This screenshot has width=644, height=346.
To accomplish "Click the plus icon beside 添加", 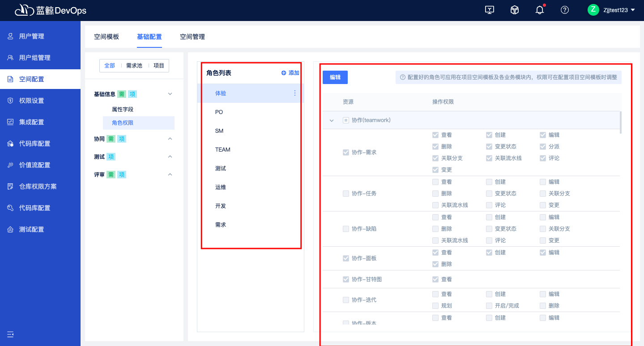I will tap(284, 73).
